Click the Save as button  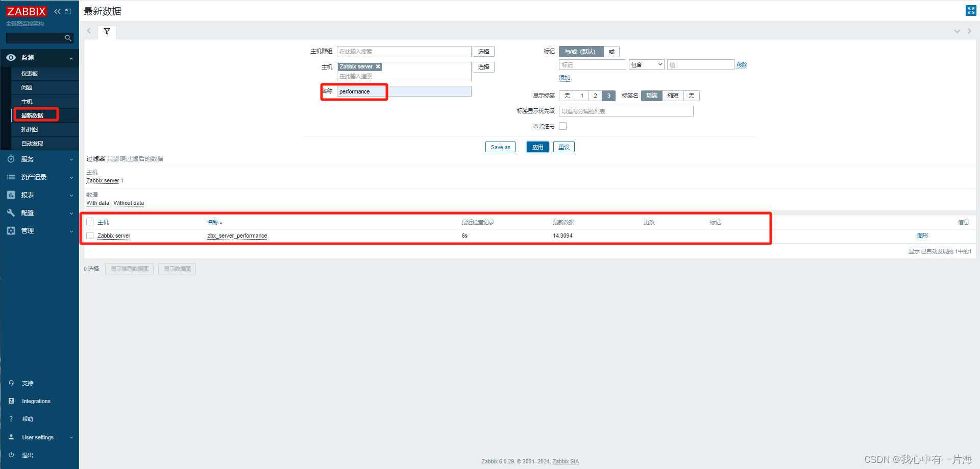click(x=500, y=147)
